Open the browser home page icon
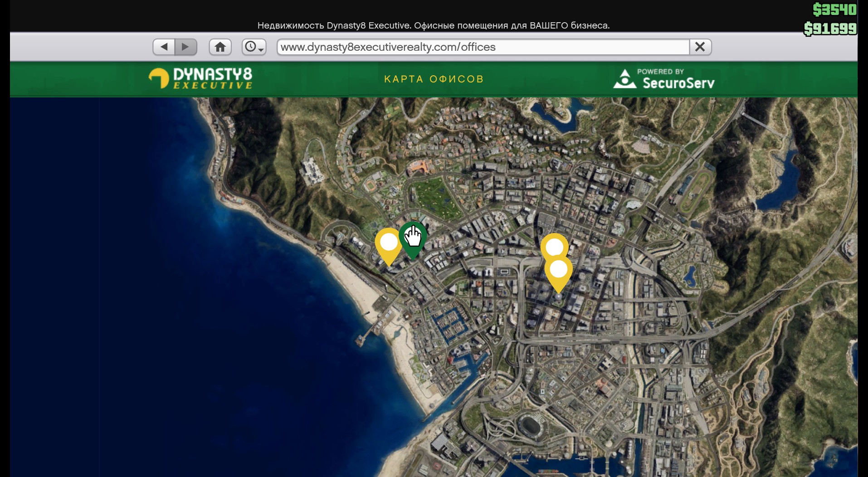This screenshot has height=477, width=868. (220, 47)
